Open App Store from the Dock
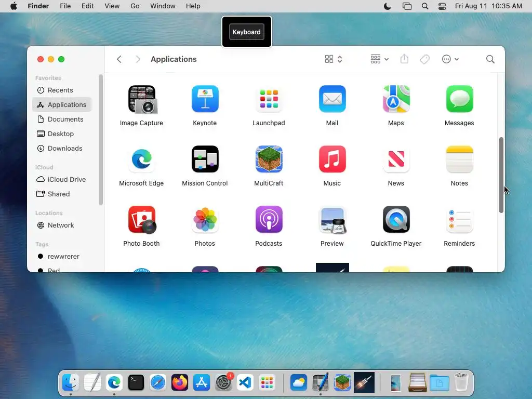 coord(202,383)
